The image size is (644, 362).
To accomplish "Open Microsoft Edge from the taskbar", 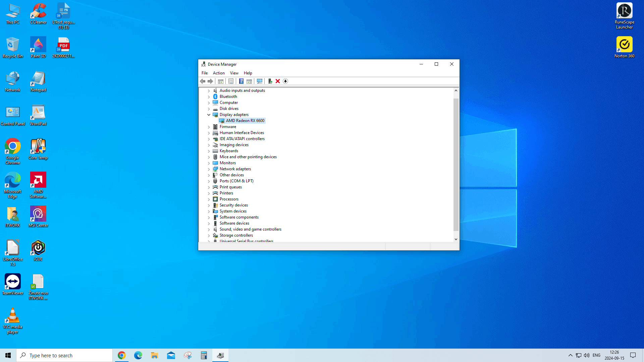I will click(138, 355).
